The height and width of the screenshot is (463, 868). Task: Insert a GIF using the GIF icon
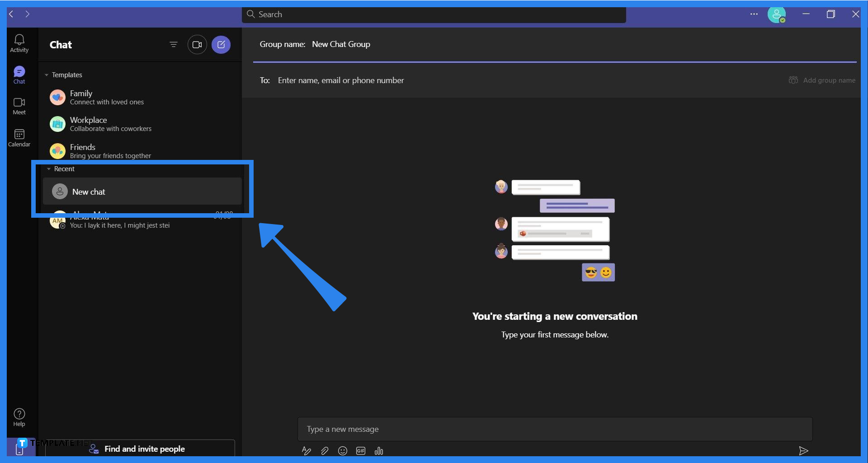(360, 450)
